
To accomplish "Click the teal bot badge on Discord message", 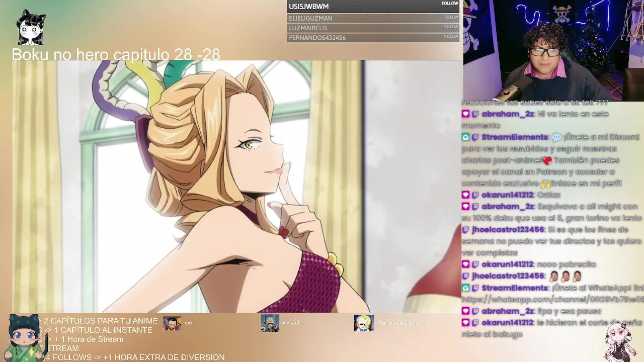I will click(x=465, y=137).
